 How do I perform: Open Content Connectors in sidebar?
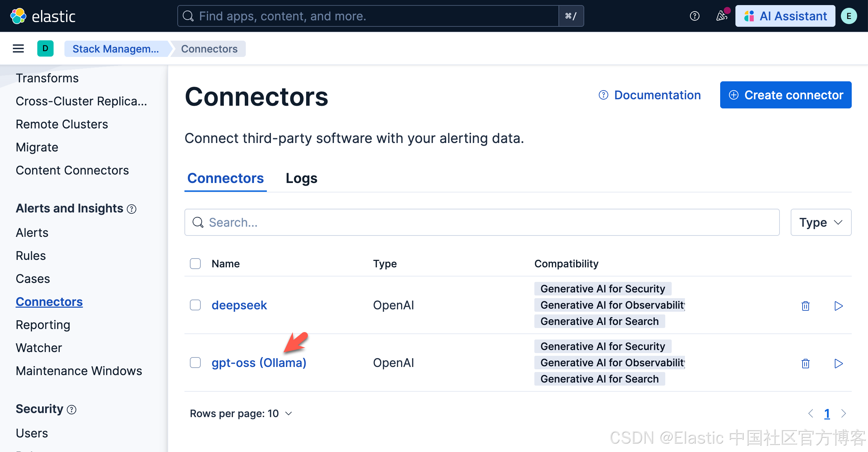pos(72,170)
